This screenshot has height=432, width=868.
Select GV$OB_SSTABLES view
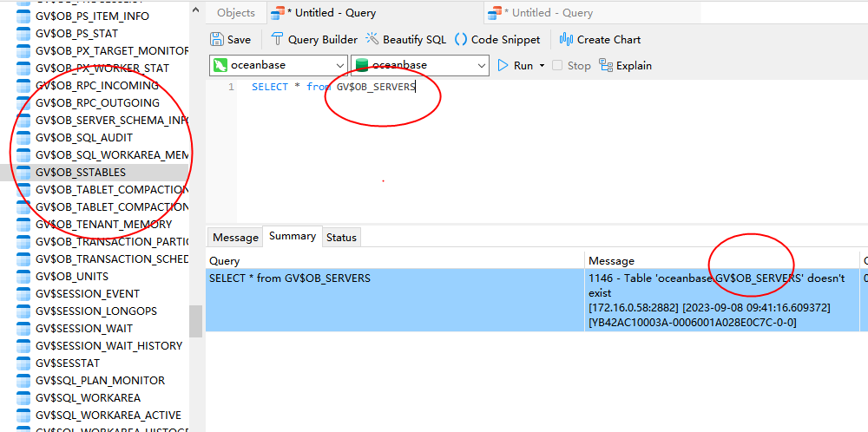point(81,173)
